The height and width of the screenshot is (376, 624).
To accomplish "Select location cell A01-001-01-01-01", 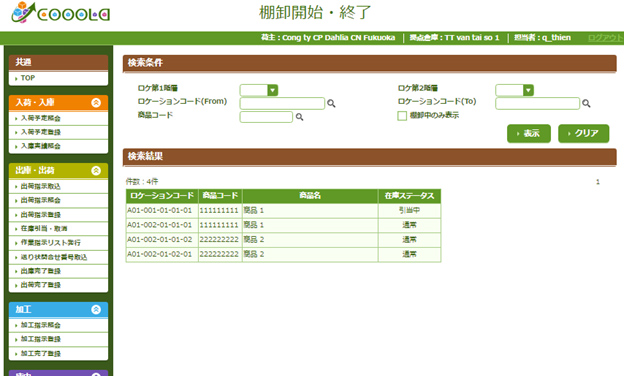I will (x=162, y=210).
